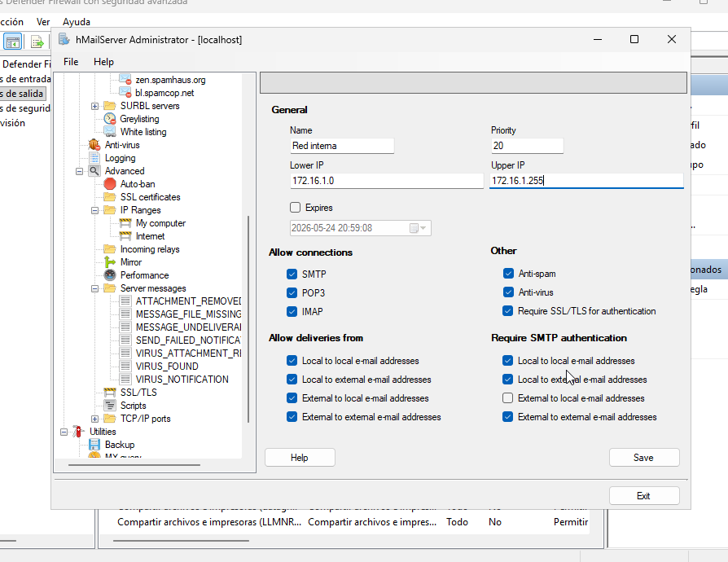Open Logging document icon

(x=94, y=157)
